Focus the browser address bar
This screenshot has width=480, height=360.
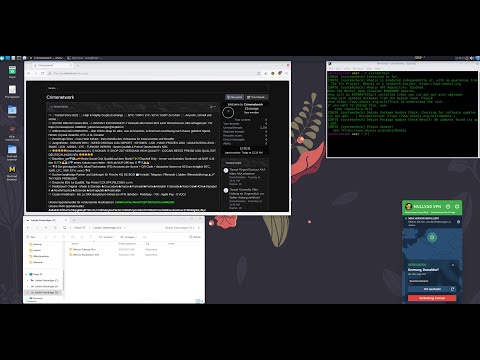[x=153, y=73]
